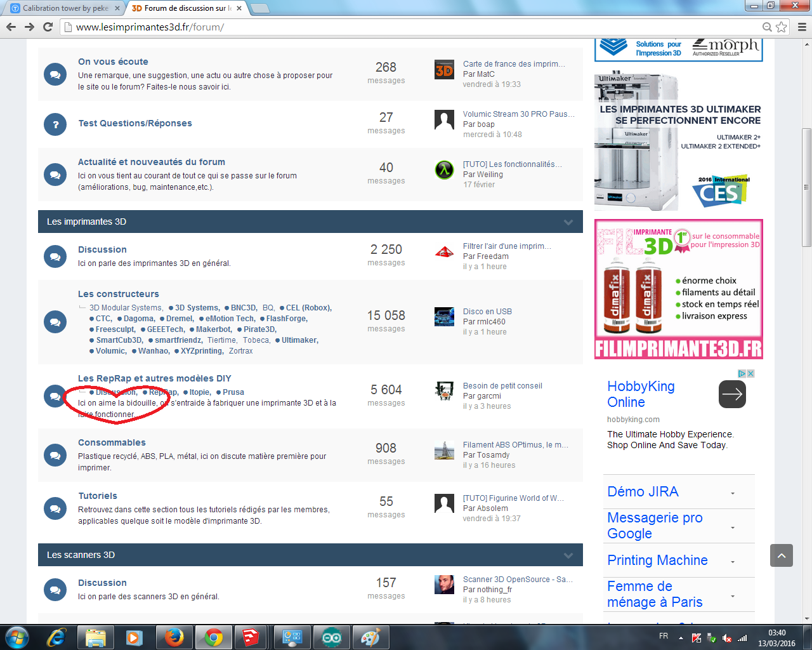
Task: Click Freedam's avatar in the Discussion row
Action: tap(444, 252)
